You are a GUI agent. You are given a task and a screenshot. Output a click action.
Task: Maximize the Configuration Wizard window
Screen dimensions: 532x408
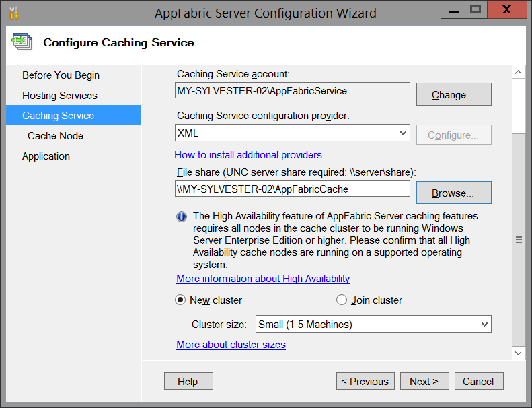(476, 10)
